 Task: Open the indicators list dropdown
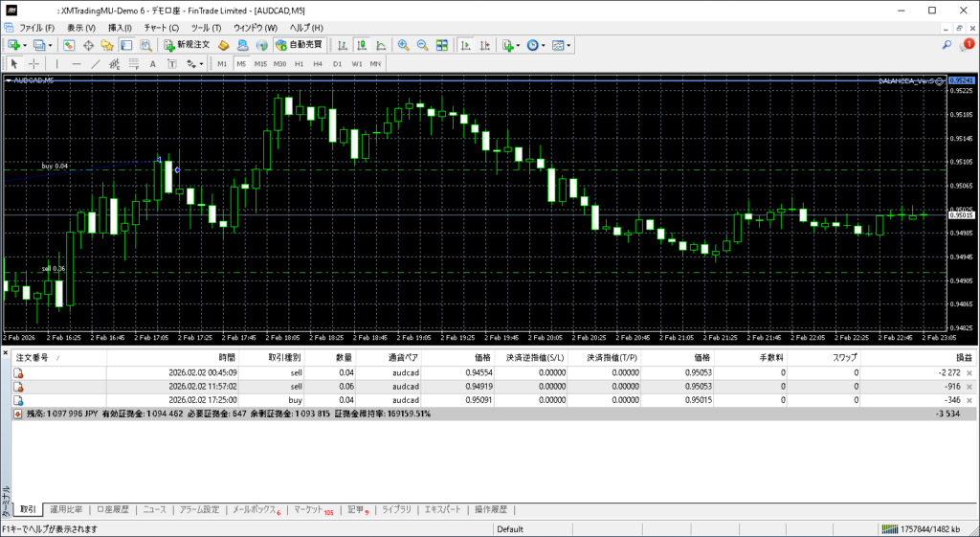click(511, 45)
